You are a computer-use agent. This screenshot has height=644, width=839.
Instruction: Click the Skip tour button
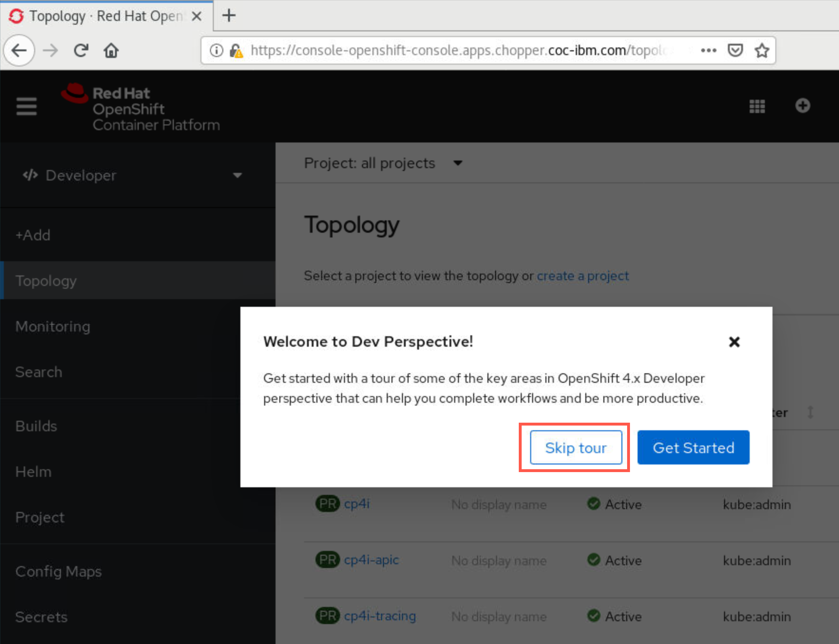(576, 447)
